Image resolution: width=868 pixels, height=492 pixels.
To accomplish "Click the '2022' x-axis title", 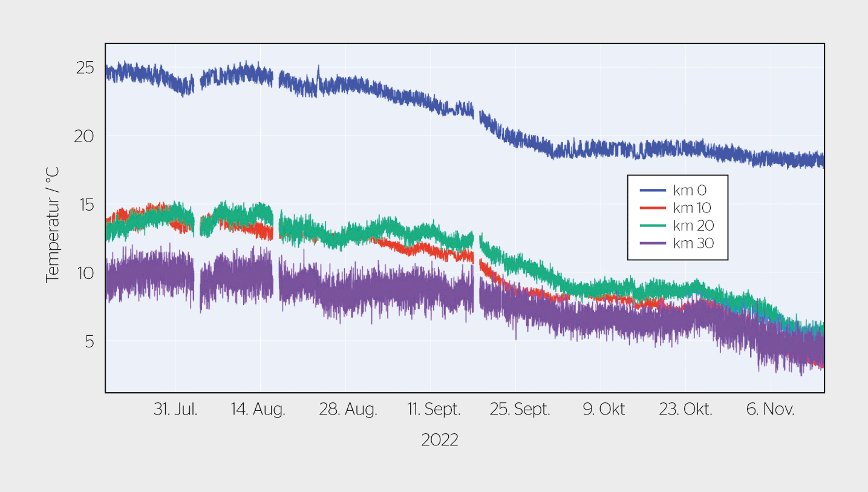I will 440,440.
